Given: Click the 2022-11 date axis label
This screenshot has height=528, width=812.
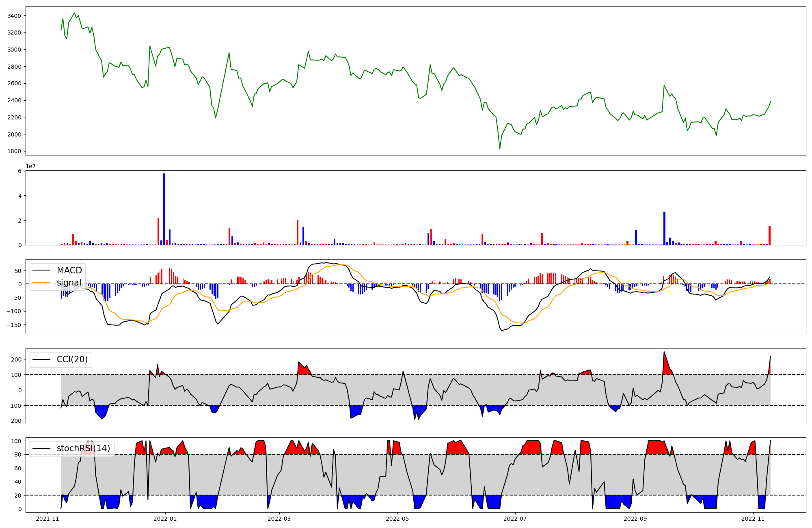Looking at the screenshot, I should coord(753,519).
